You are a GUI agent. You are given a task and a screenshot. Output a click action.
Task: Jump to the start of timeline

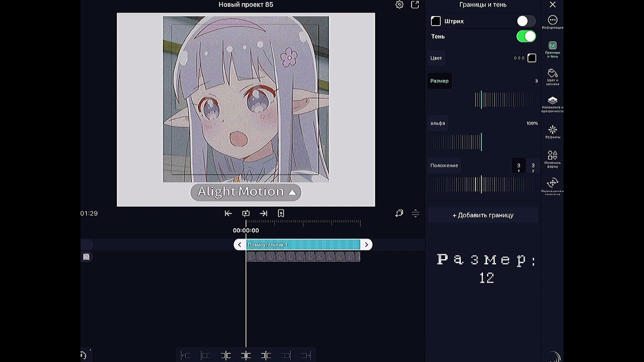click(x=228, y=213)
